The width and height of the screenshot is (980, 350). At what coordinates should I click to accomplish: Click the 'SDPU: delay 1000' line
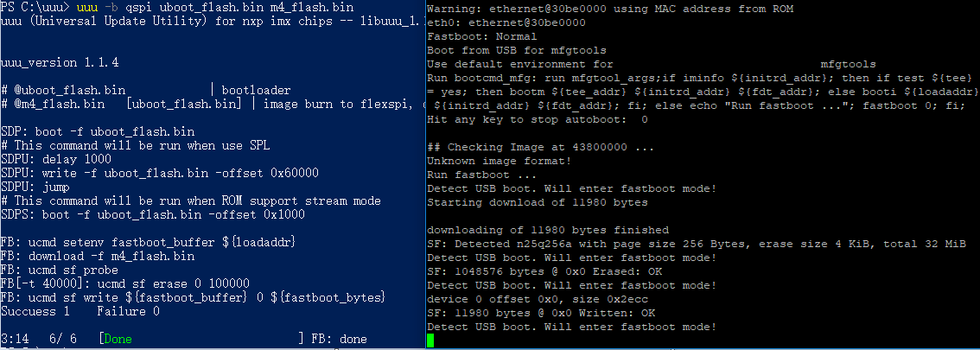[x=57, y=159]
